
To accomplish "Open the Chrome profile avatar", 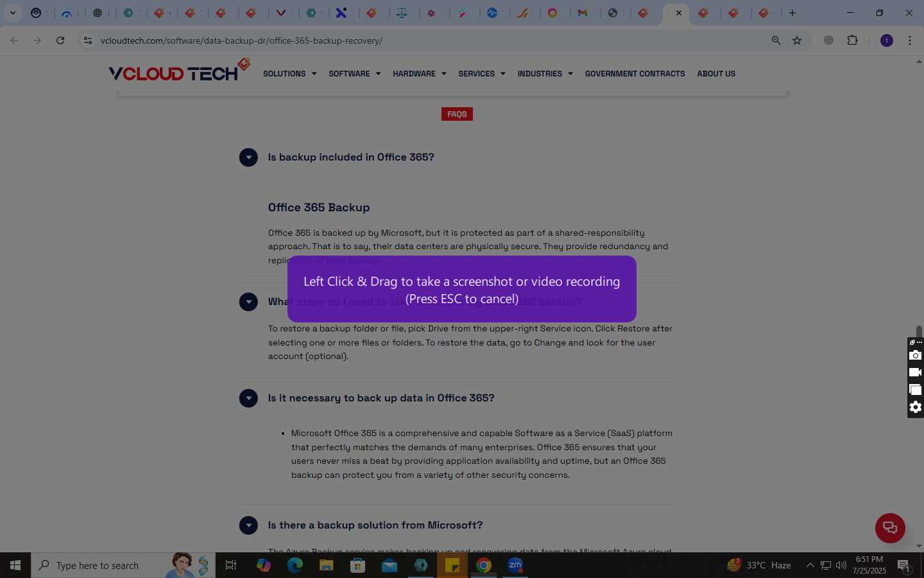I will pyautogui.click(x=887, y=40).
